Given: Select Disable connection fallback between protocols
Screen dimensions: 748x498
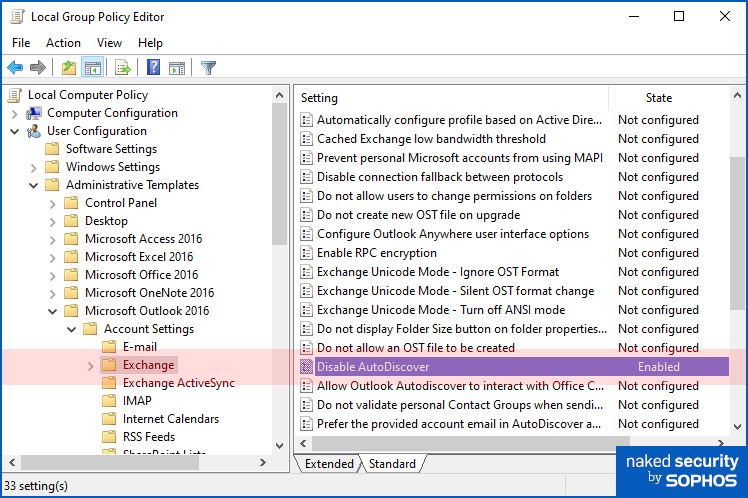Looking at the screenshot, I should (440, 177).
